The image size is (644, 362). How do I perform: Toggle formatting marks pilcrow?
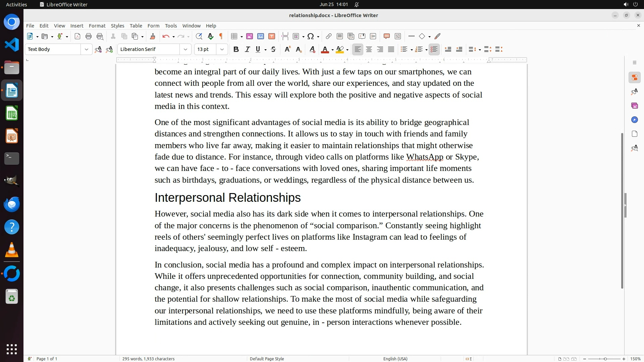click(x=221, y=37)
